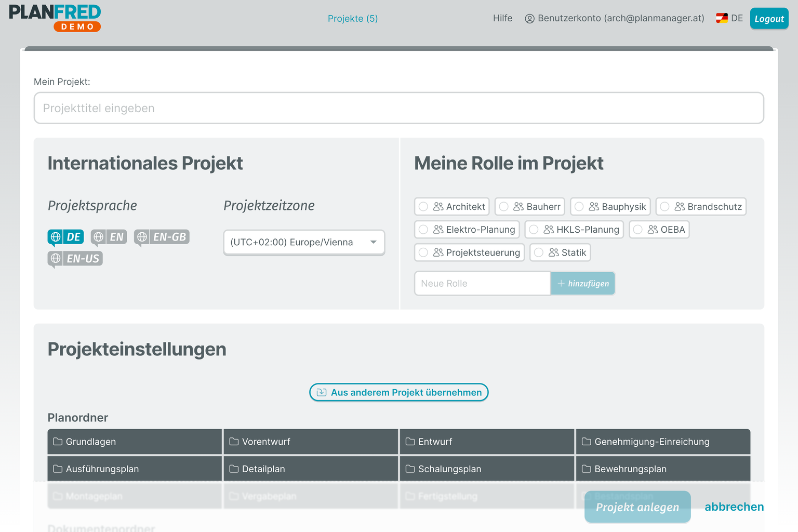Select the Elektro-Planung role radio button
This screenshot has height=532, width=798.
point(423,230)
